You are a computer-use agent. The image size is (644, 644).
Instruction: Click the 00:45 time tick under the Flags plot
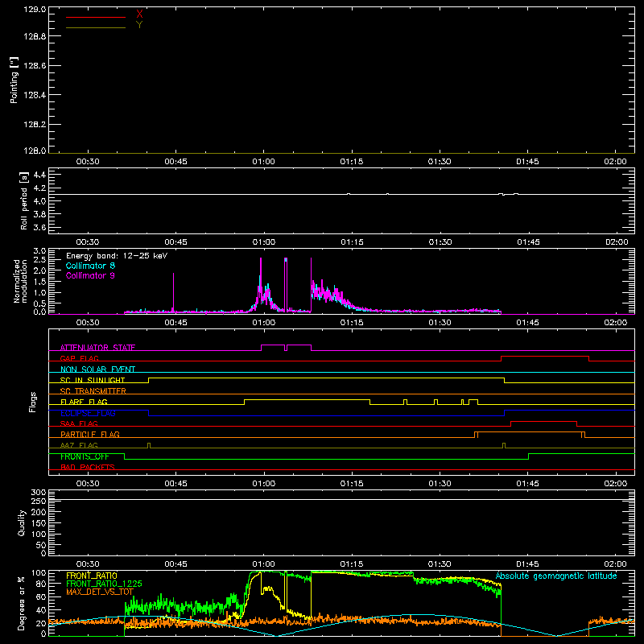[x=175, y=484]
